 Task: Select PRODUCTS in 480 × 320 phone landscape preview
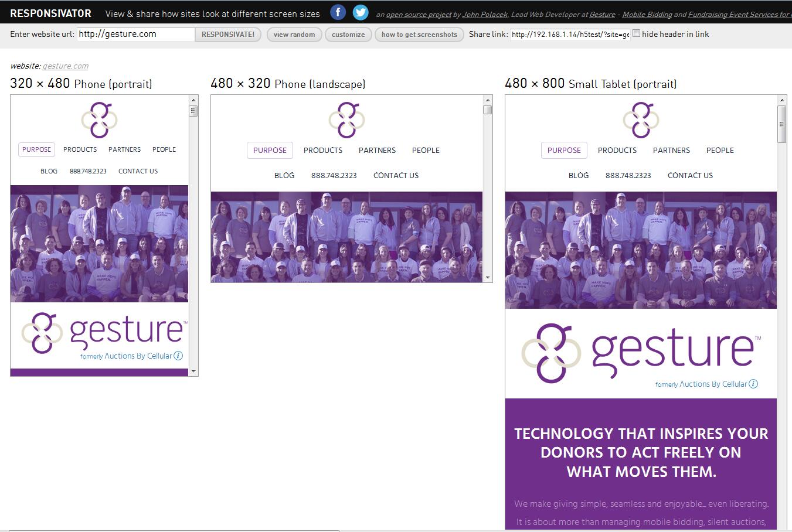[x=323, y=150]
